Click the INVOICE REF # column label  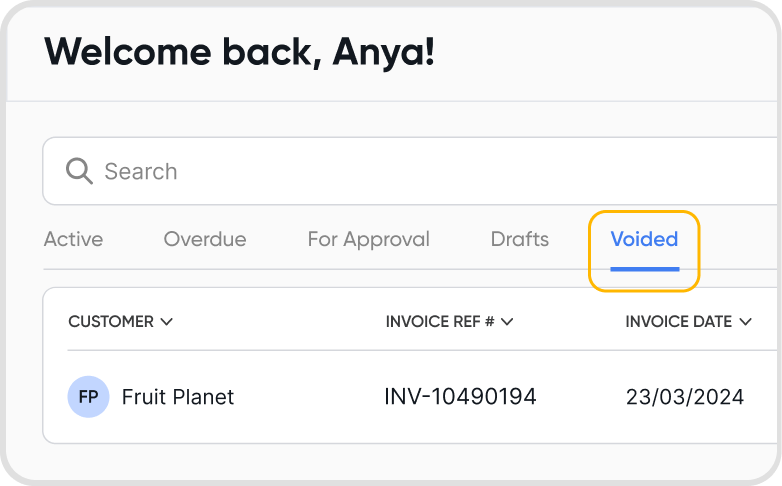(x=440, y=322)
